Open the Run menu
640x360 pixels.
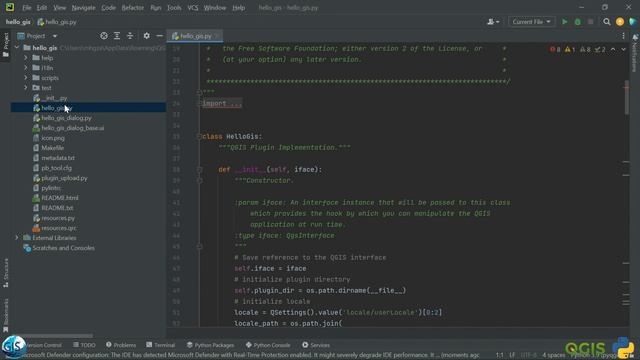[x=156, y=8]
